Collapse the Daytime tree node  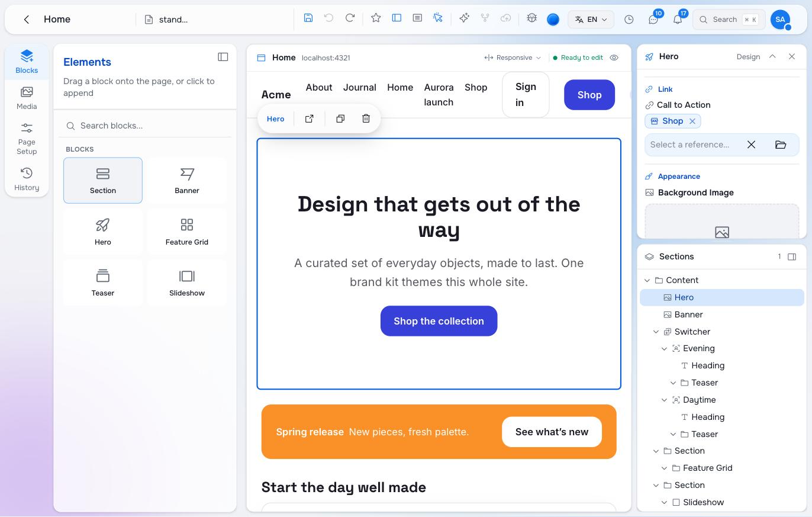click(x=665, y=400)
